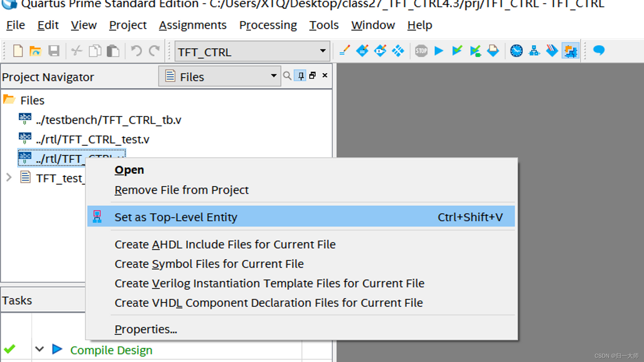Open the Assignments menu
Screen dimensions: 644x362
pos(193,25)
